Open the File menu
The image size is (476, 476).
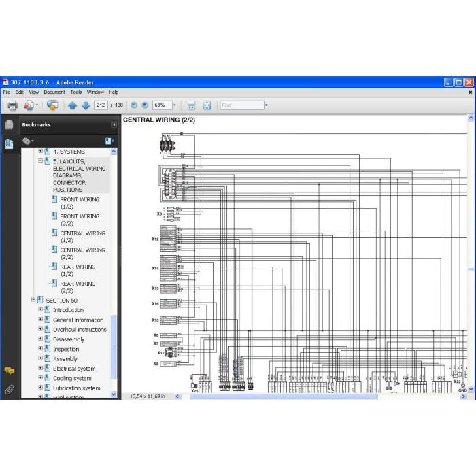[x=7, y=92]
